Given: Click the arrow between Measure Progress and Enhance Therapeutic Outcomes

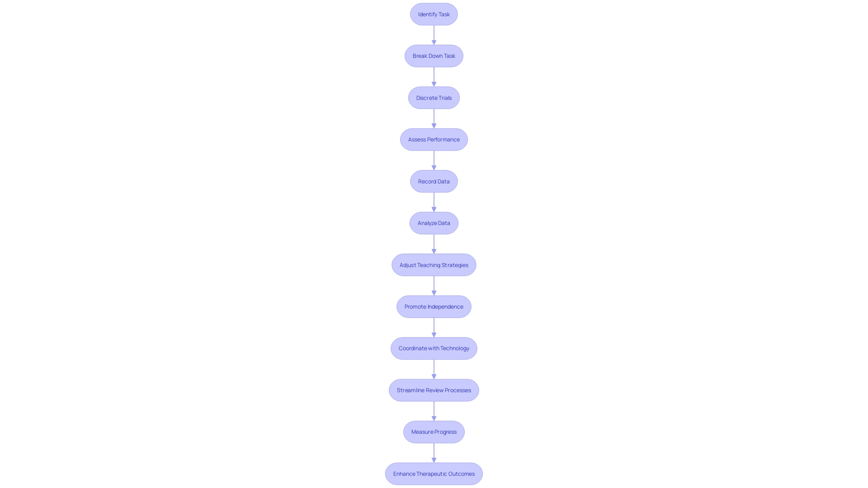Looking at the screenshot, I should click(434, 453).
